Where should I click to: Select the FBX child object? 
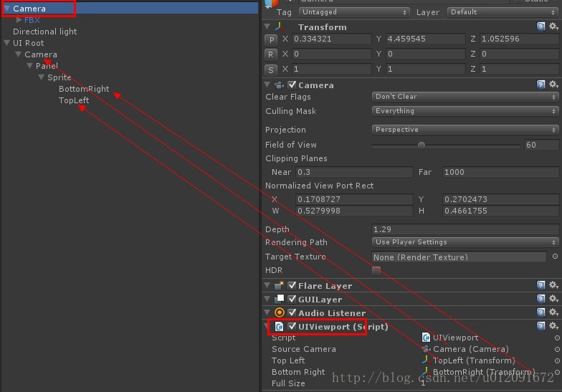pyautogui.click(x=32, y=20)
